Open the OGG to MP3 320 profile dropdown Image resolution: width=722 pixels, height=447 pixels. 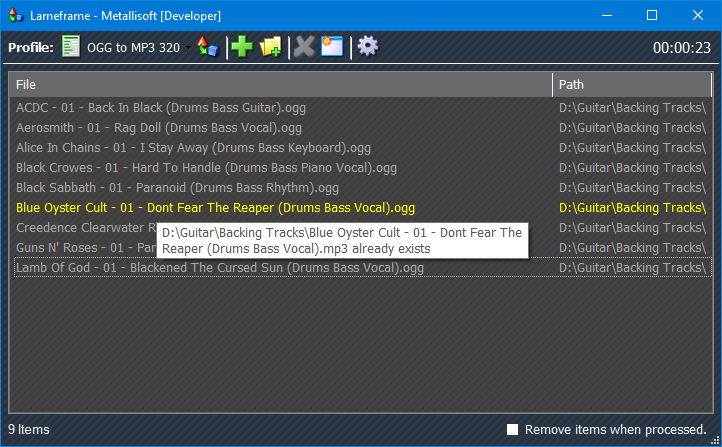pyautogui.click(x=188, y=48)
